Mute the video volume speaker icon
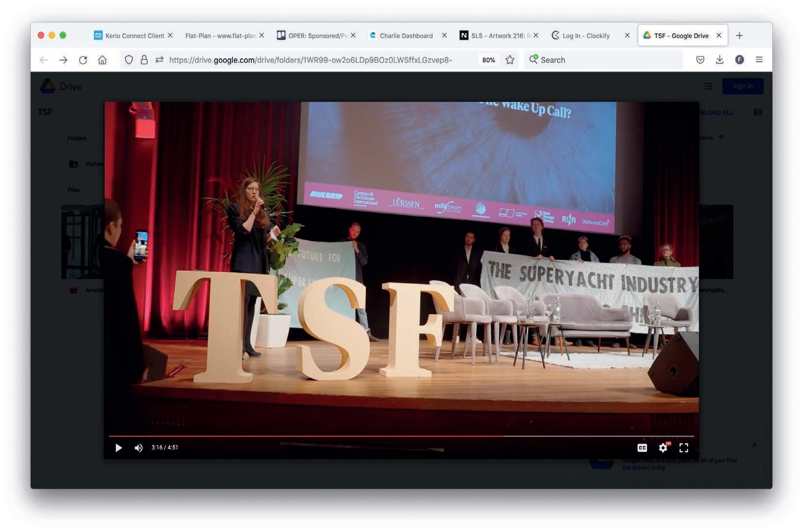803x532 pixels. click(139, 447)
